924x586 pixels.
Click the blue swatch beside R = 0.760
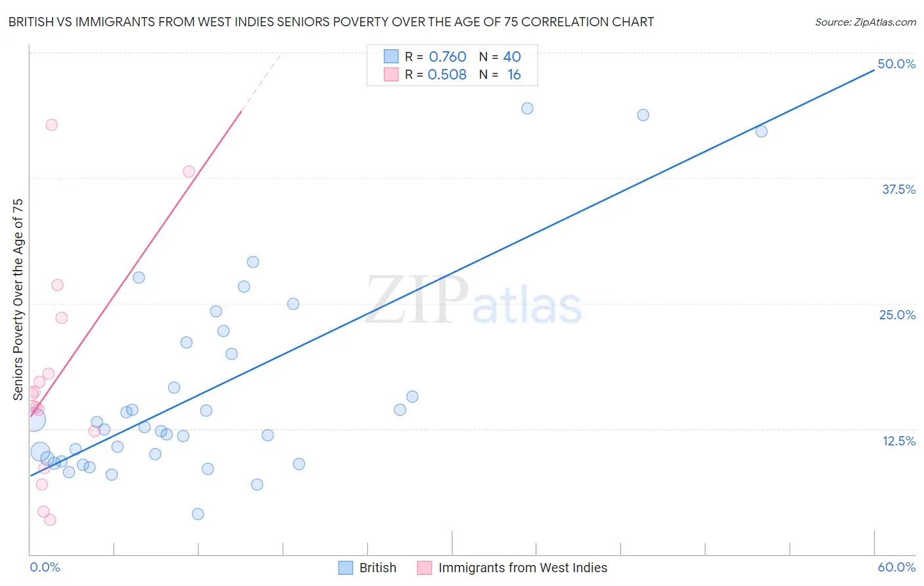point(391,56)
